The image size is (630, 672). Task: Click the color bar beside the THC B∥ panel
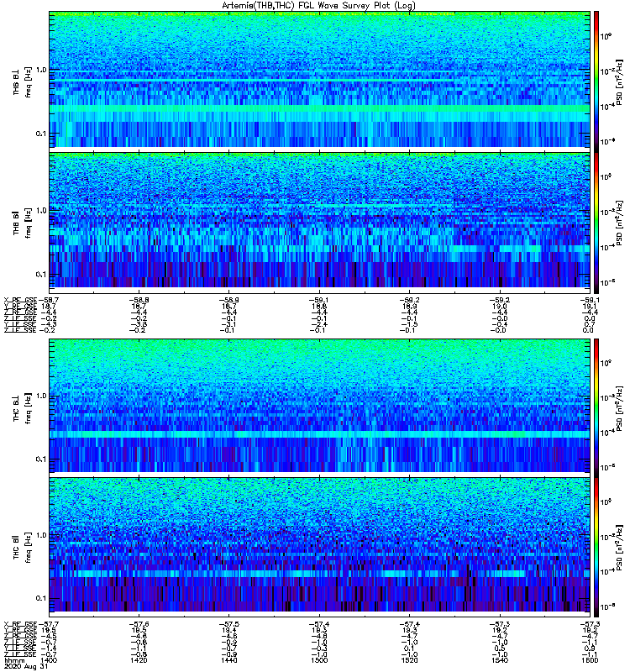[596, 548]
